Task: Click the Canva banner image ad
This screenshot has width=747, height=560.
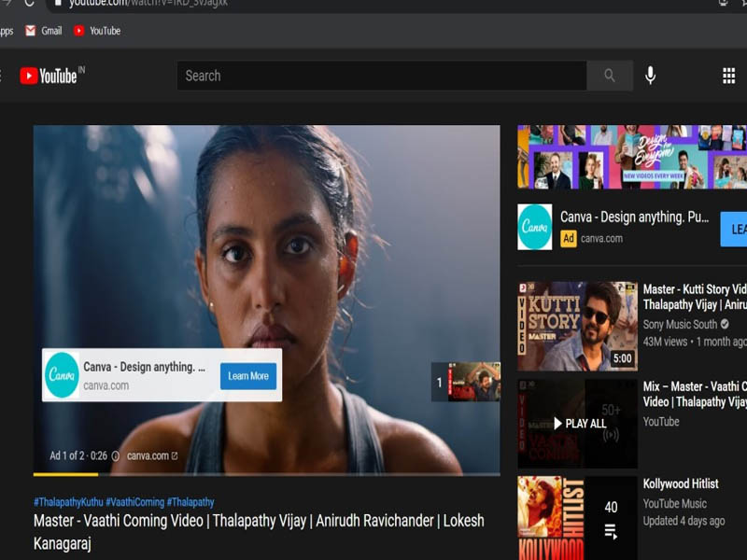Action: pos(632,157)
